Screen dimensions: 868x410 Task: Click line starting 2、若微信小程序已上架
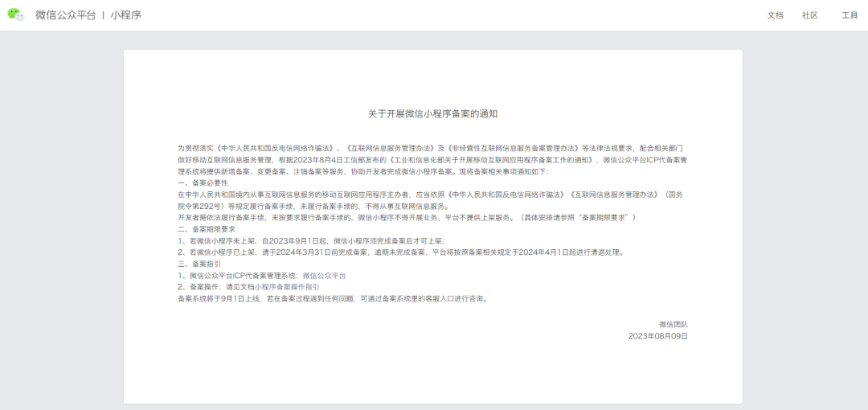[403, 252]
